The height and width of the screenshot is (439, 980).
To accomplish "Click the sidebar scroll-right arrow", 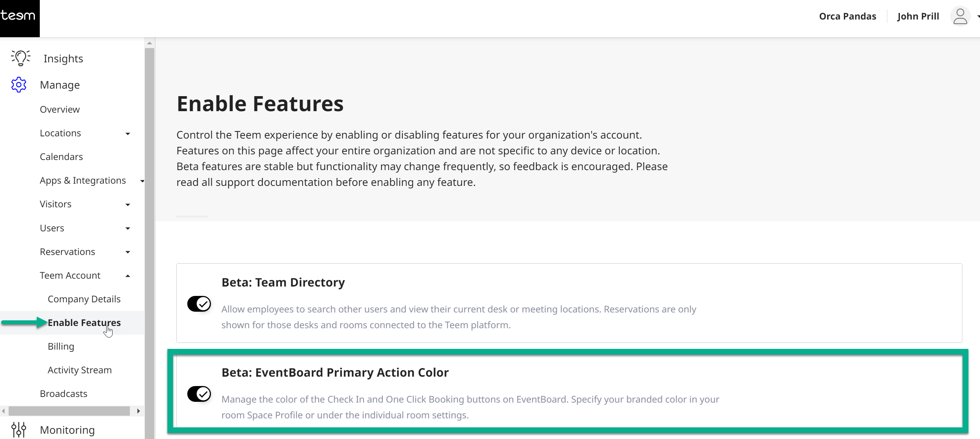I will click(x=138, y=411).
